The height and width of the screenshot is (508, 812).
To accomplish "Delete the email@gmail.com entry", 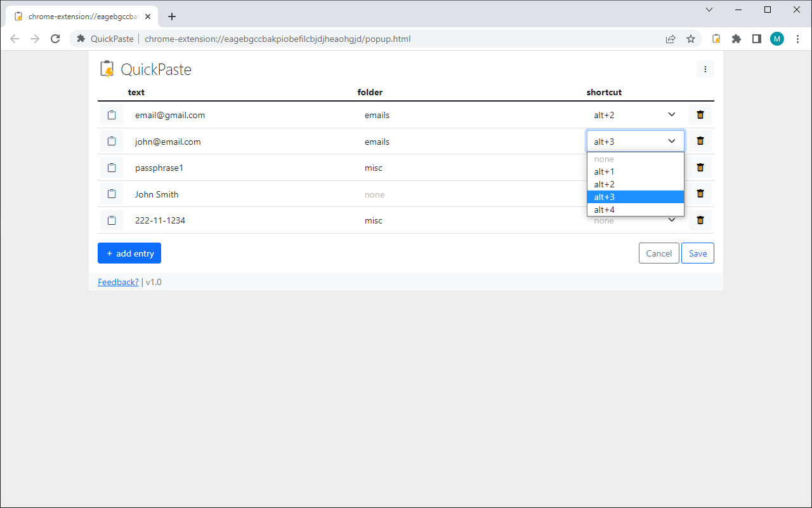I will pyautogui.click(x=700, y=114).
